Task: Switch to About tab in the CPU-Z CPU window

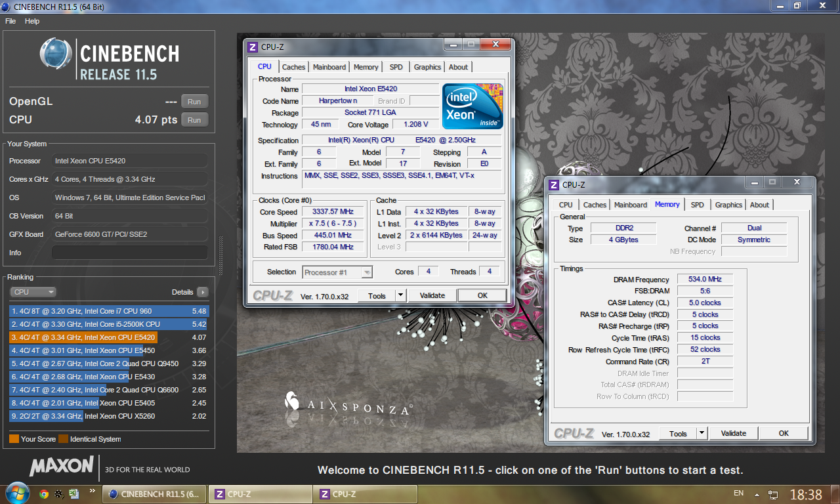Action: coord(458,67)
